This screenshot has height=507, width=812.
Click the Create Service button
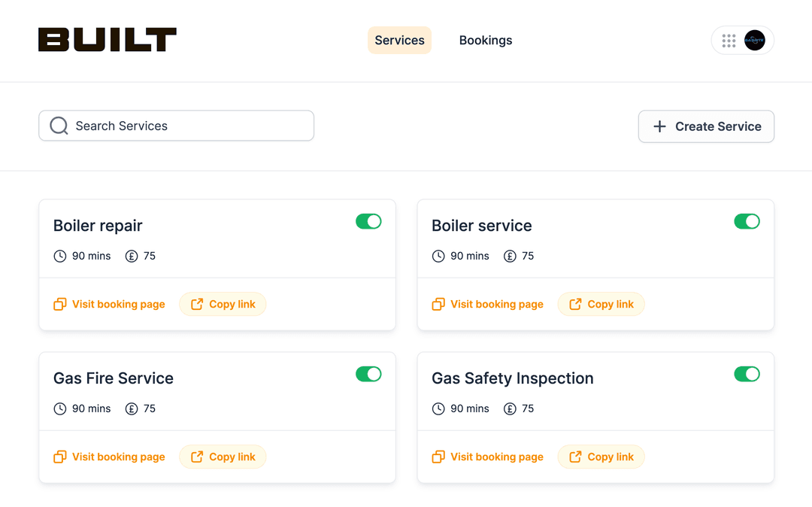705,126
